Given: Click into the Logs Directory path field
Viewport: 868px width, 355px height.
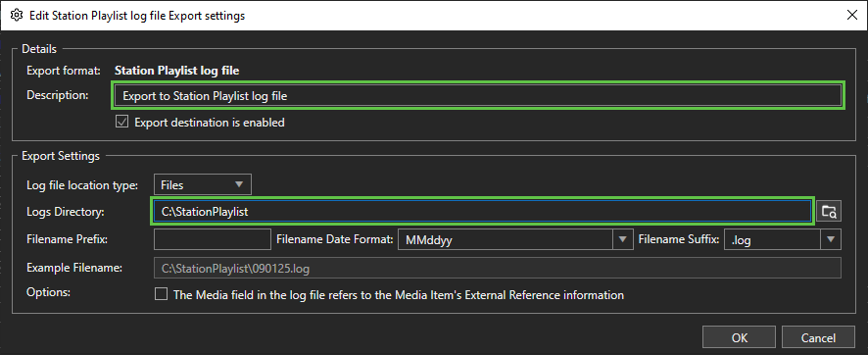Looking at the screenshot, I should pos(482,211).
